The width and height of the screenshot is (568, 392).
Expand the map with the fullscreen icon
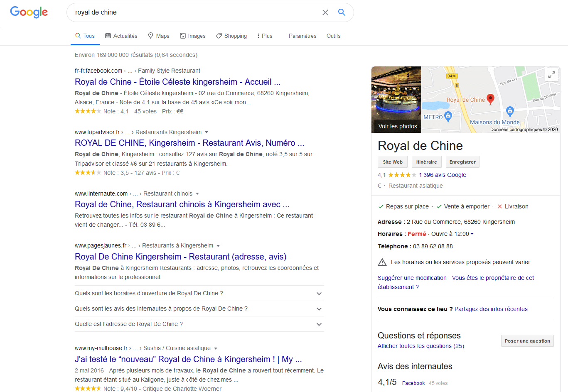coord(552,75)
